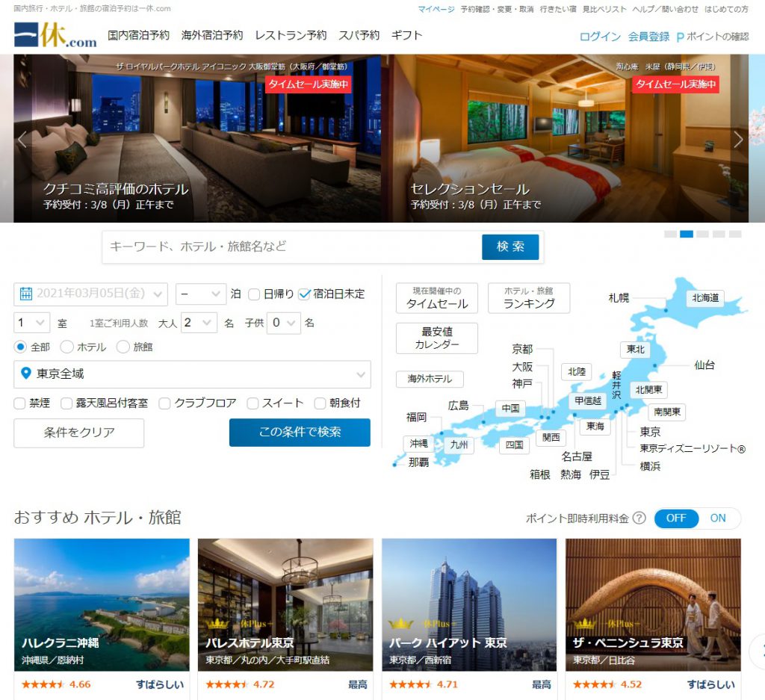Open ギフト menu
The width and height of the screenshot is (765, 700).
[x=406, y=35]
